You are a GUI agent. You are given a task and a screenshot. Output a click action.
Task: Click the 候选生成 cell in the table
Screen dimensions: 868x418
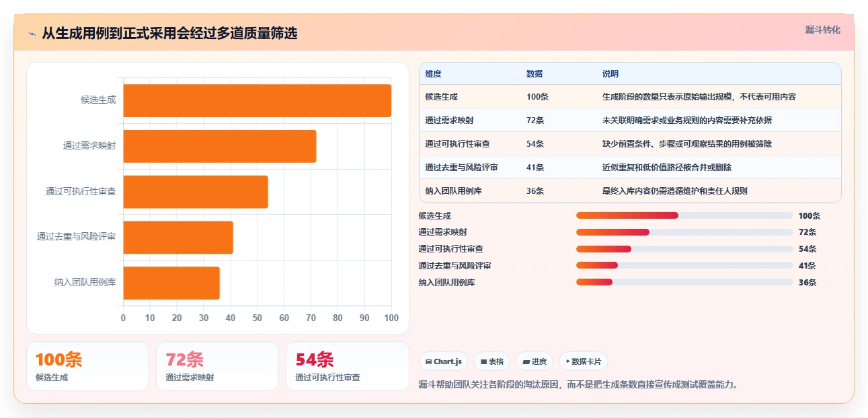tap(442, 97)
